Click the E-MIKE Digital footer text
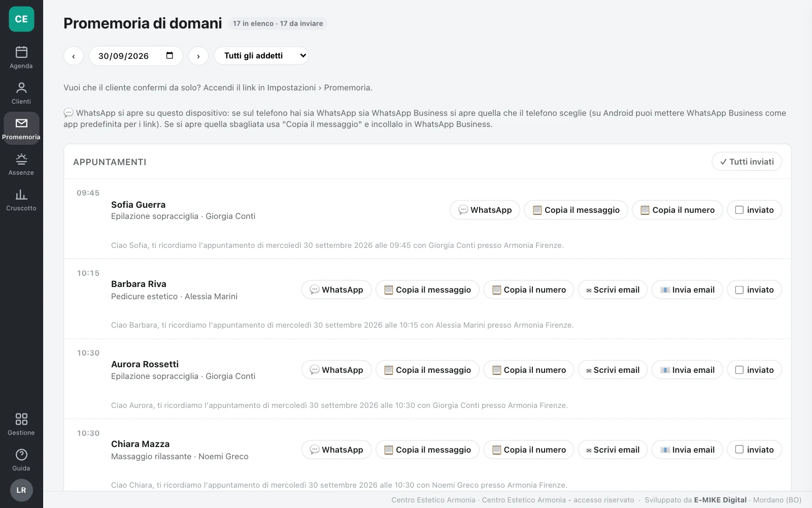 tap(720, 500)
